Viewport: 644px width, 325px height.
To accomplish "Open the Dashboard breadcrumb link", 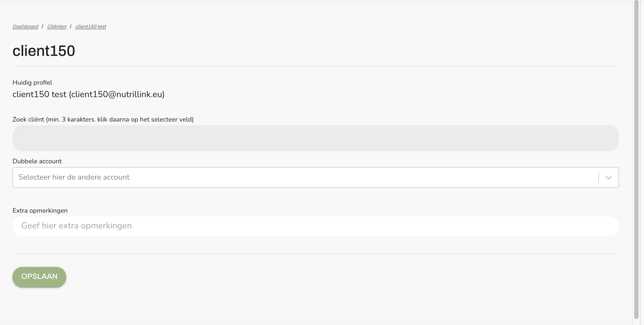I will pyautogui.click(x=25, y=27).
